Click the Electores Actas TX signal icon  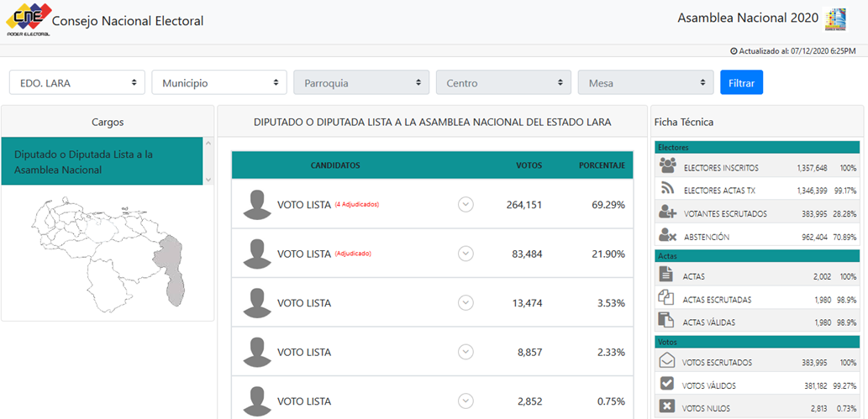(x=667, y=189)
